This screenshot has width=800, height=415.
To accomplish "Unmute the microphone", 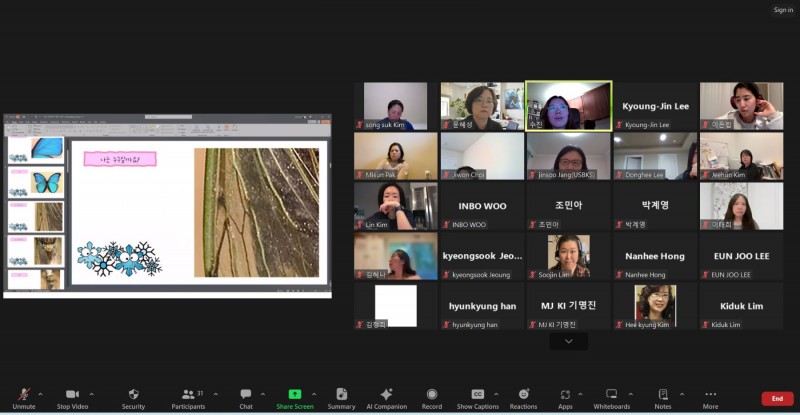I will tap(24, 398).
